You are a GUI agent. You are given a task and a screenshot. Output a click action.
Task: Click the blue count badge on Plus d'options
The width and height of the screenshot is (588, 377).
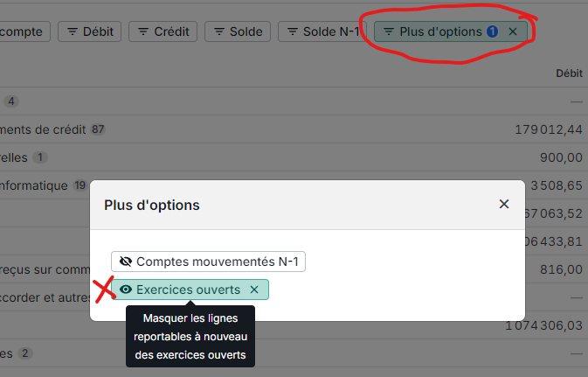(493, 31)
